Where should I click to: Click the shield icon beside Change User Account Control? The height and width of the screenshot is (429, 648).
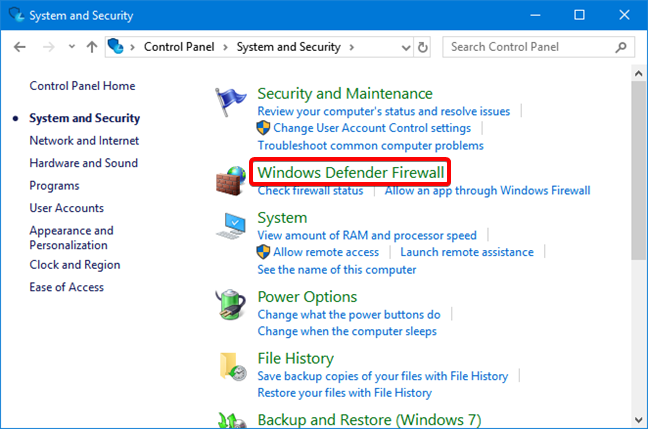point(263,128)
